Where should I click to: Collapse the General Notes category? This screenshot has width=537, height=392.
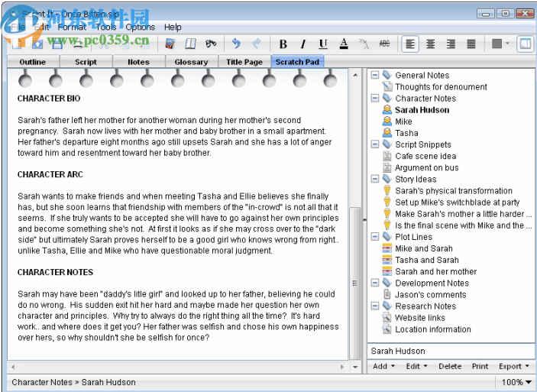pos(375,75)
